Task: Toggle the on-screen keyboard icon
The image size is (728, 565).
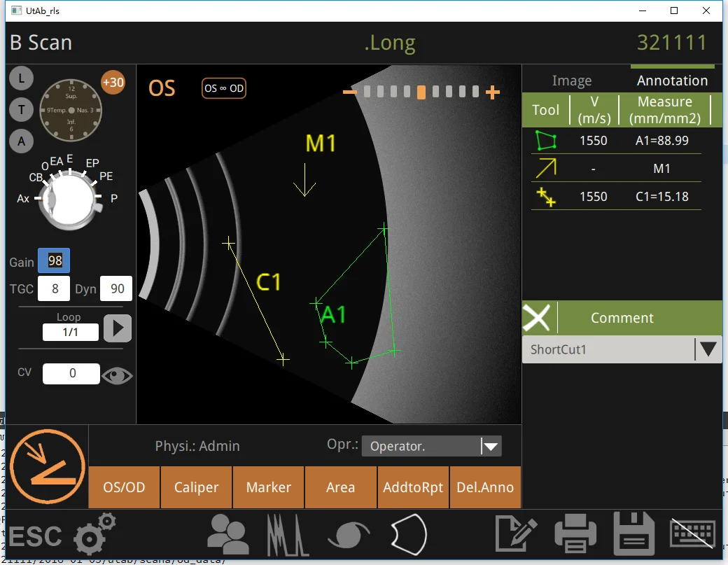Action: (x=693, y=534)
